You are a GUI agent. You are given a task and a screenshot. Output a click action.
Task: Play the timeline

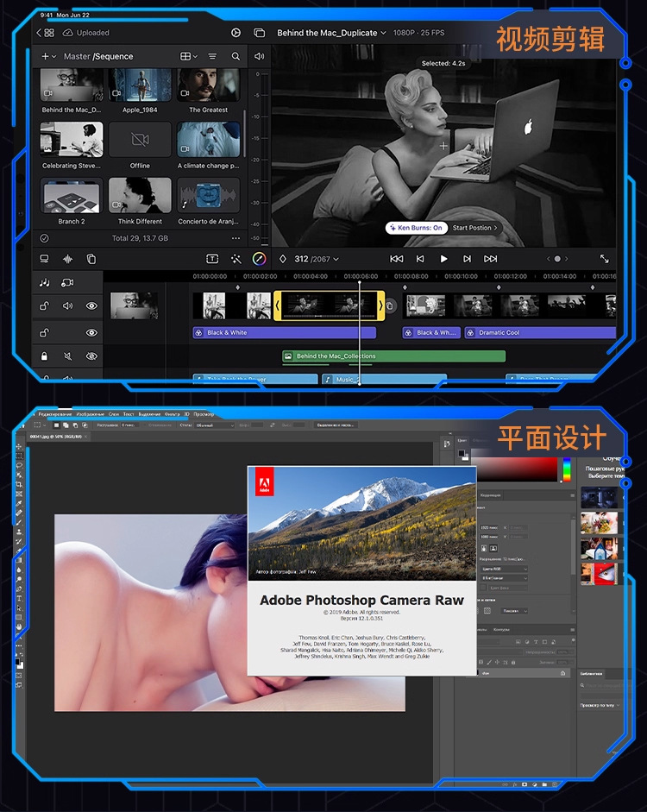tap(443, 259)
